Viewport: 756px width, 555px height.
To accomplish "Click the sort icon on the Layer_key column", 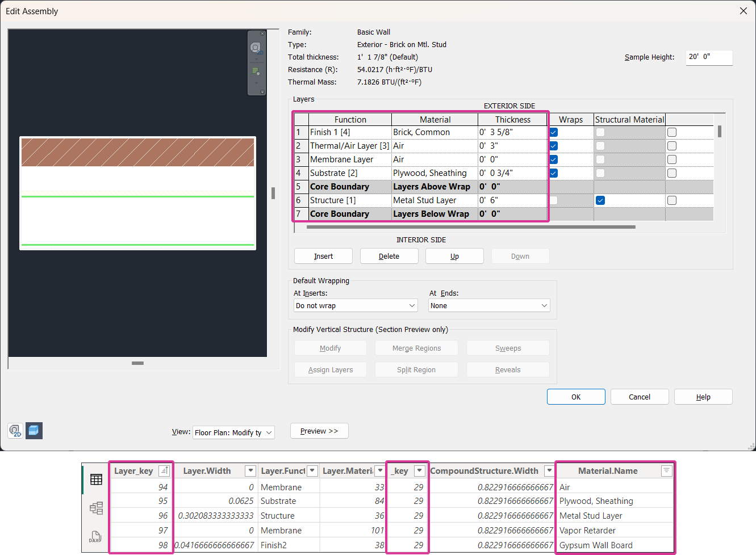I will tap(164, 470).
